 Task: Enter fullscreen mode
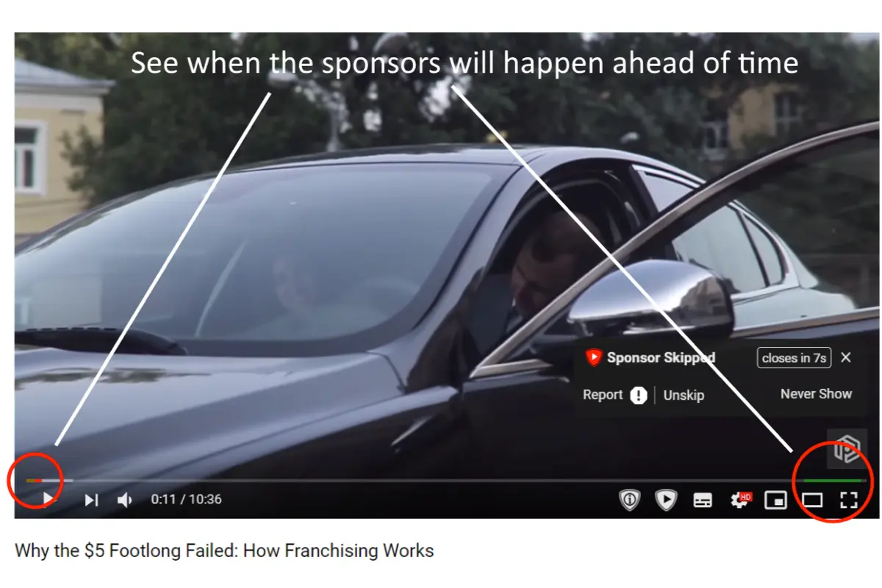(849, 501)
